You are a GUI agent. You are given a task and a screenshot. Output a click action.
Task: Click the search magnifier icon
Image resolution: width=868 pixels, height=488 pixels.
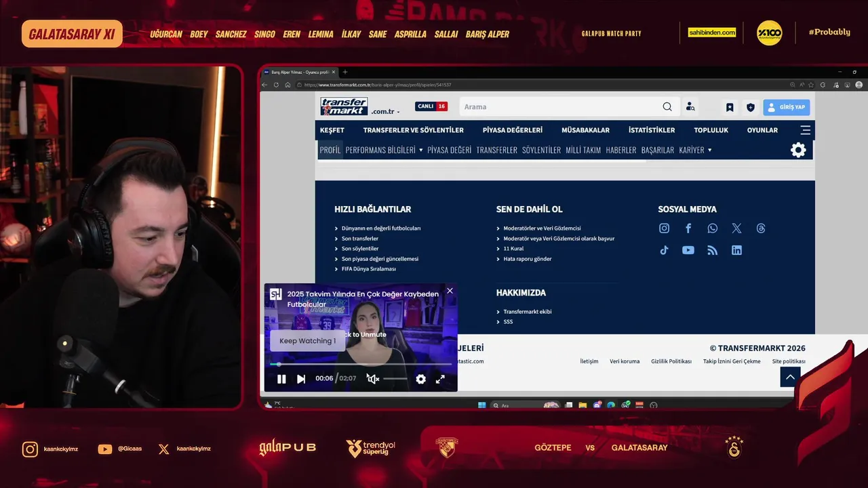[667, 106]
